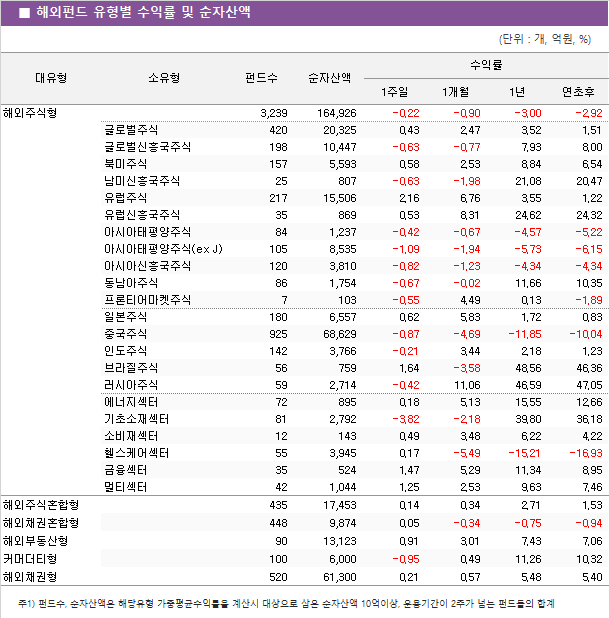The image size is (609, 618).
Task: Select the 순자산액 column header
Action: pos(328,78)
